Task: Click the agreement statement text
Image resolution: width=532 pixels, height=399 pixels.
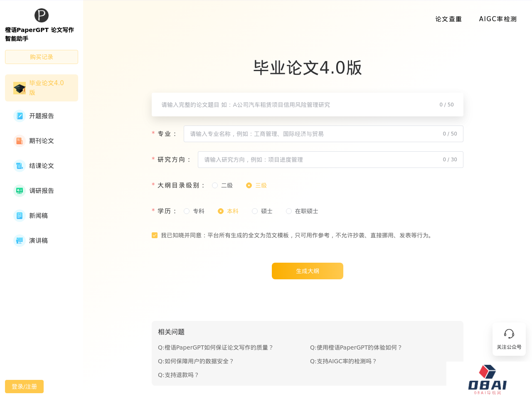Action: (298, 235)
